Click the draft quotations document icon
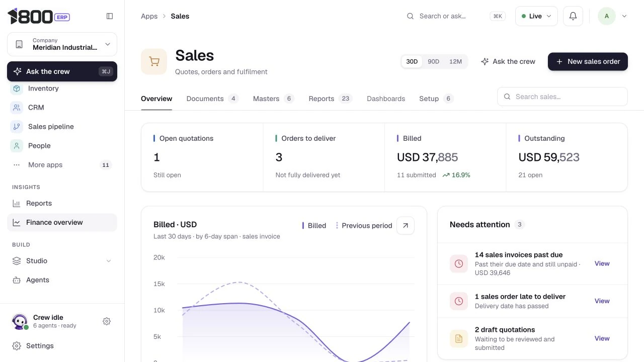This screenshot has height=362, width=644. click(459, 339)
